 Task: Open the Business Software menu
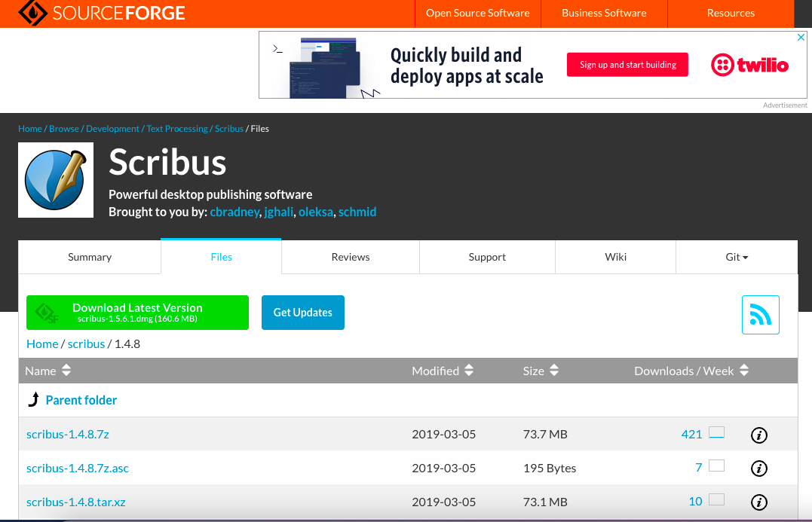(x=604, y=13)
